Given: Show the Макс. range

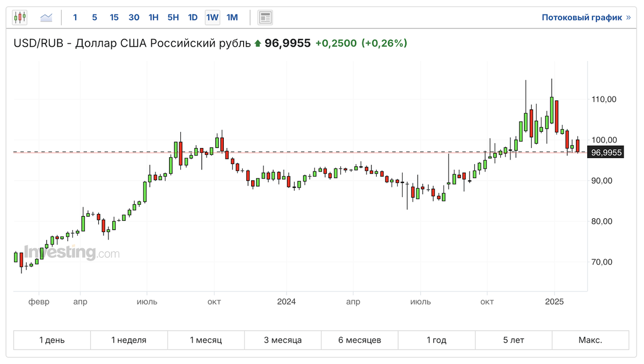Looking at the screenshot, I should pos(590,340).
